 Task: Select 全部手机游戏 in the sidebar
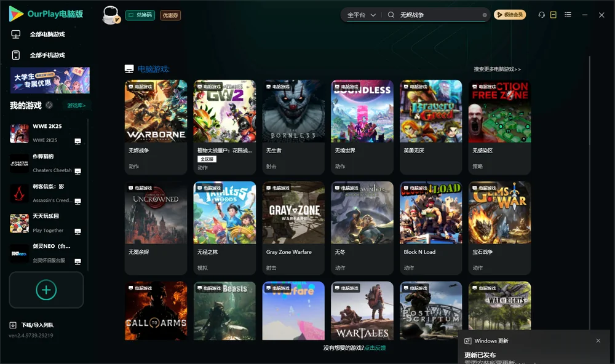(x=47, y=55)
